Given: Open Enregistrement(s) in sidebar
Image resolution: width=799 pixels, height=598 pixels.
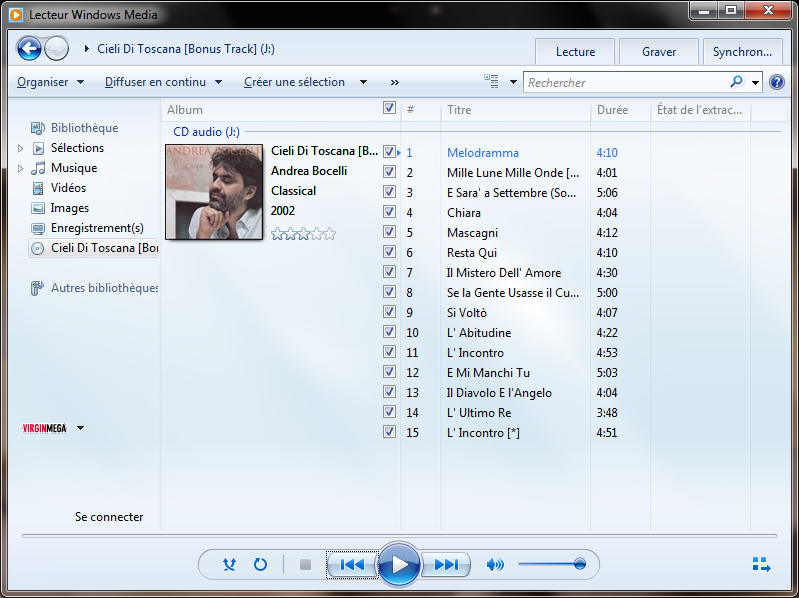Looking at the screenshot, I should click(x=97, y=228).
